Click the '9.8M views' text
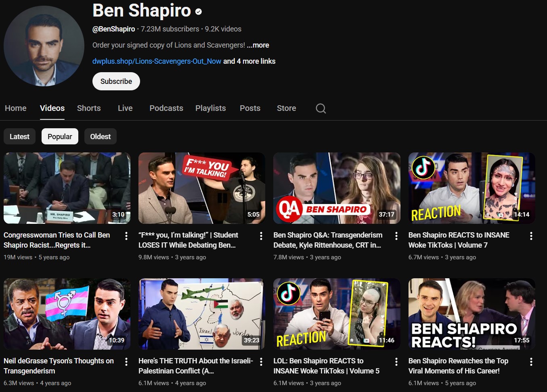 [154, 257]
